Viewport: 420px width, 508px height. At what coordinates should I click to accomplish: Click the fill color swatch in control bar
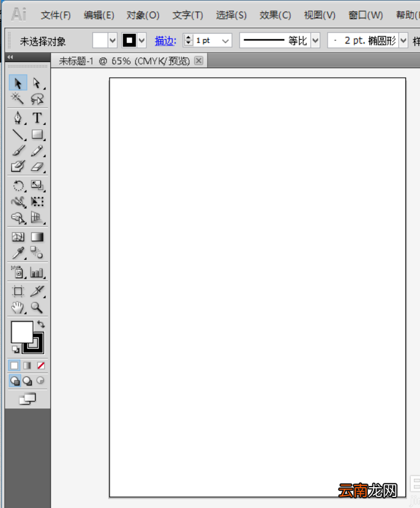point(100,41)
